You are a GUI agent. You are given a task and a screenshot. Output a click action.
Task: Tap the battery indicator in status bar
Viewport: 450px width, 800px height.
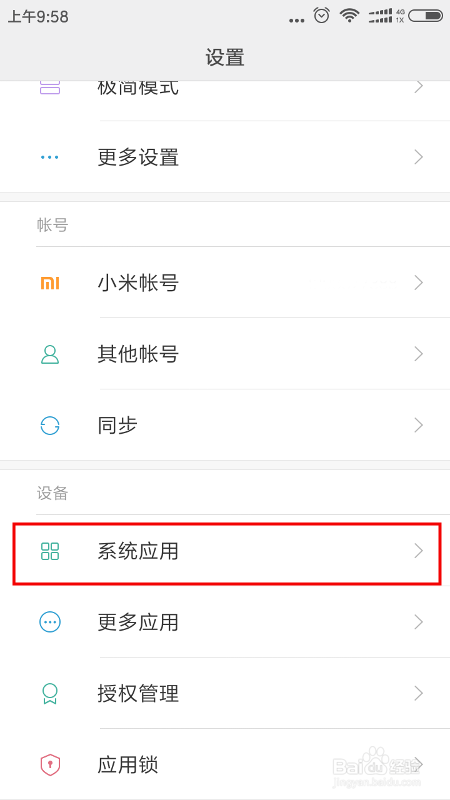(x=426, y=16)
